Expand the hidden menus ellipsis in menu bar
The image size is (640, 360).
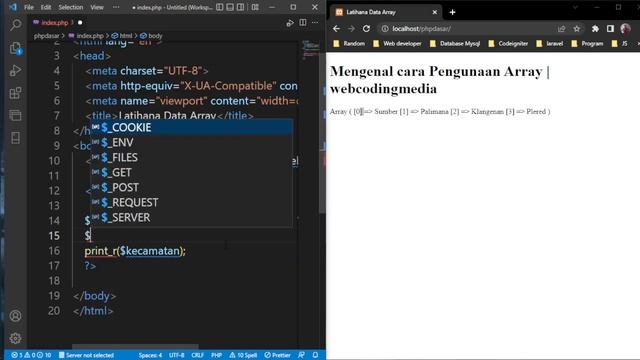(x=116, y=7)
